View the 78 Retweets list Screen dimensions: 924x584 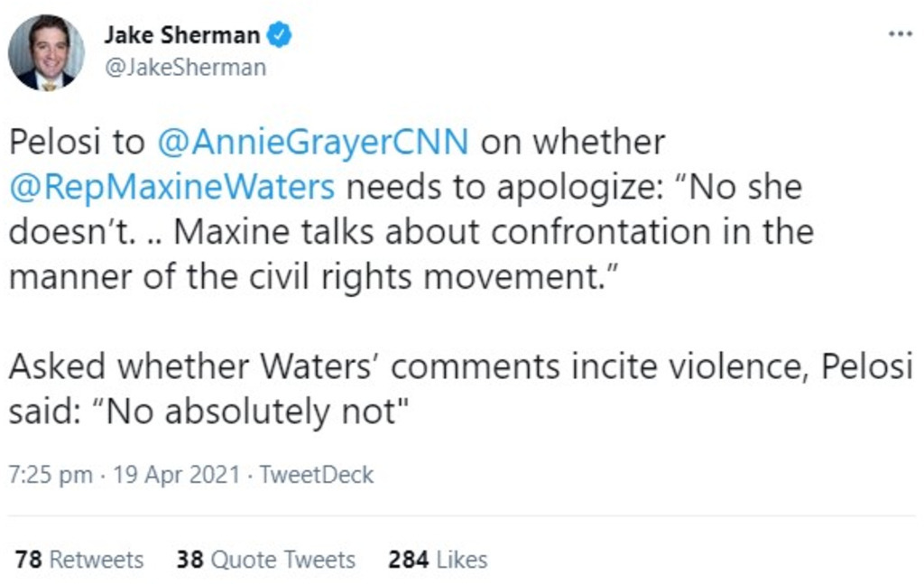[x=79, y=560]
